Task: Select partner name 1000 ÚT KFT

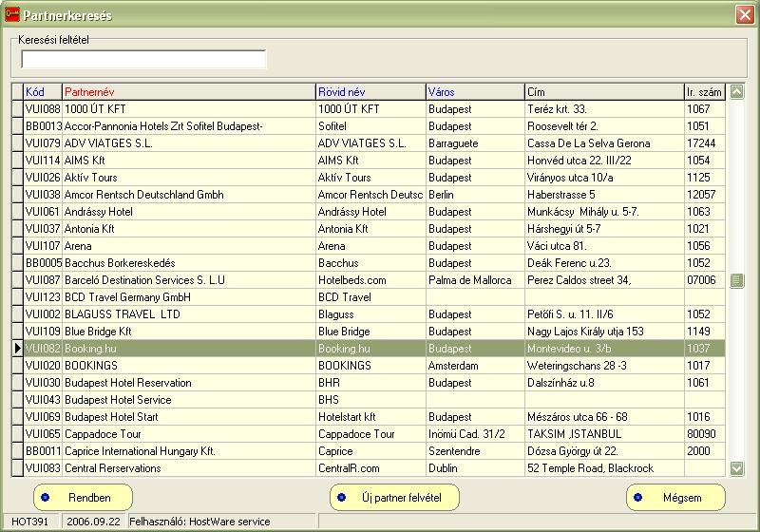Action: 95,109
